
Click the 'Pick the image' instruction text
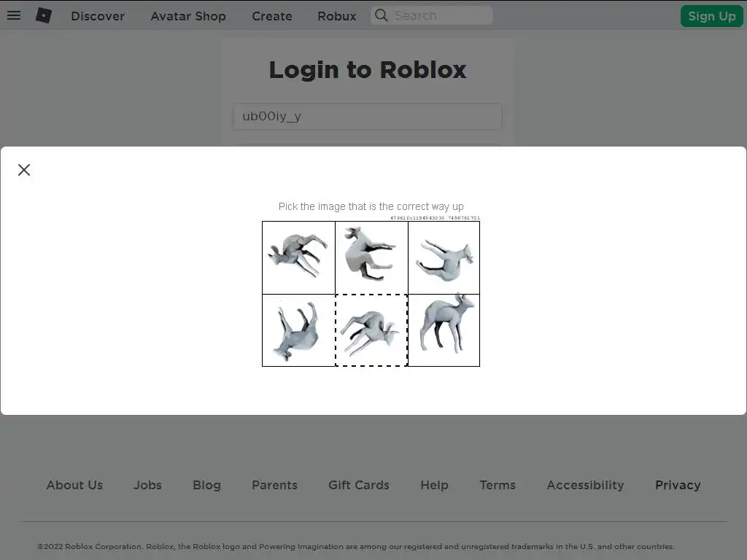[x=371, y=206]
